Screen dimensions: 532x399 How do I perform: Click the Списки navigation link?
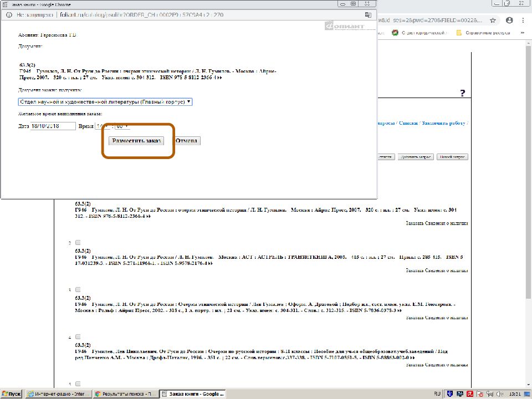click(408, 123)
